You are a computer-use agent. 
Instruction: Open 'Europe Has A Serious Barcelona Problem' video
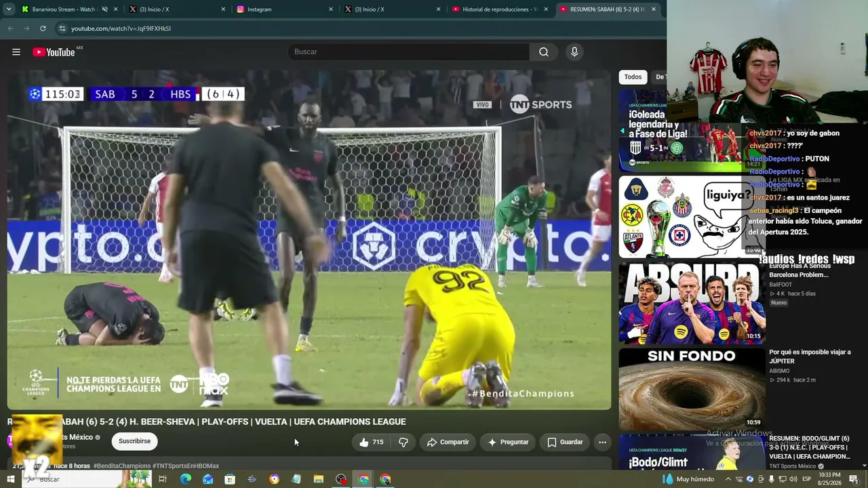click(x=799, y=270)
